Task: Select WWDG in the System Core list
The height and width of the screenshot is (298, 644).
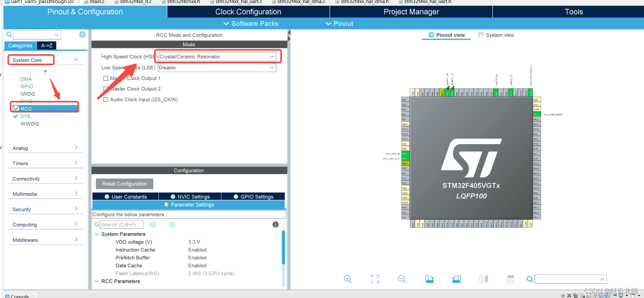Action: pos(29,124)
